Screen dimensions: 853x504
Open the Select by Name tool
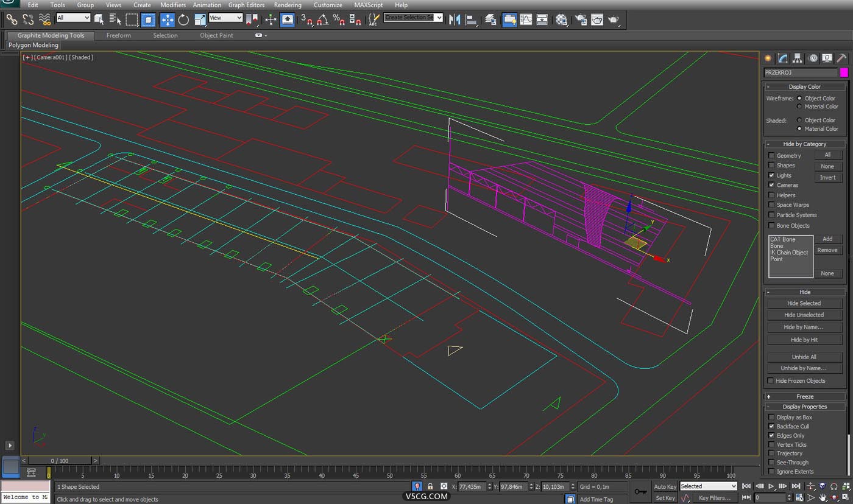click(x=115, y=19)
